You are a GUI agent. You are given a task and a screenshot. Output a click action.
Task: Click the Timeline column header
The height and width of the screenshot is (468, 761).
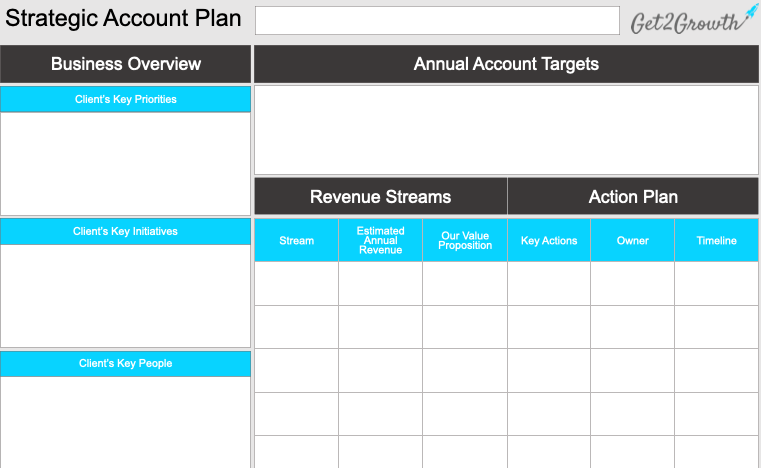tap(716, 241)
